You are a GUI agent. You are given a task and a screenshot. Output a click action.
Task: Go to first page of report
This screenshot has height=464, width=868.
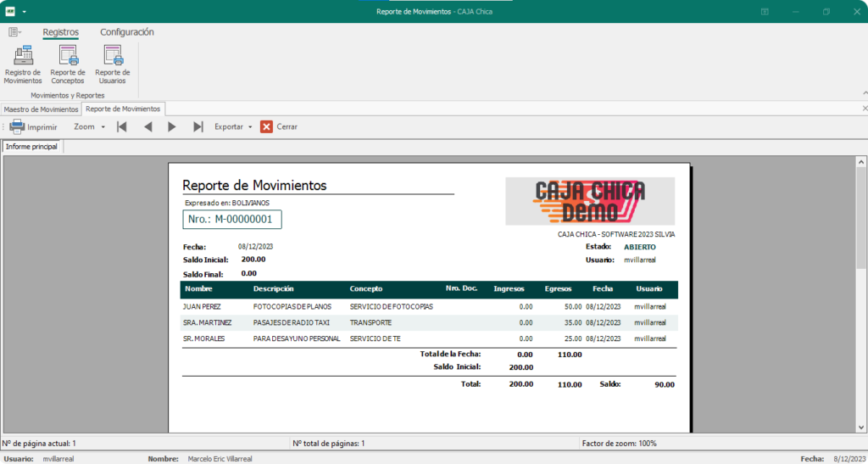pos(122,127)
